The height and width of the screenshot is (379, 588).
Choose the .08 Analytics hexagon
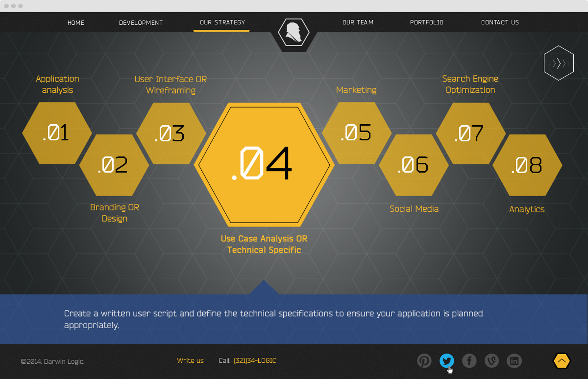[x=528, y=165]
